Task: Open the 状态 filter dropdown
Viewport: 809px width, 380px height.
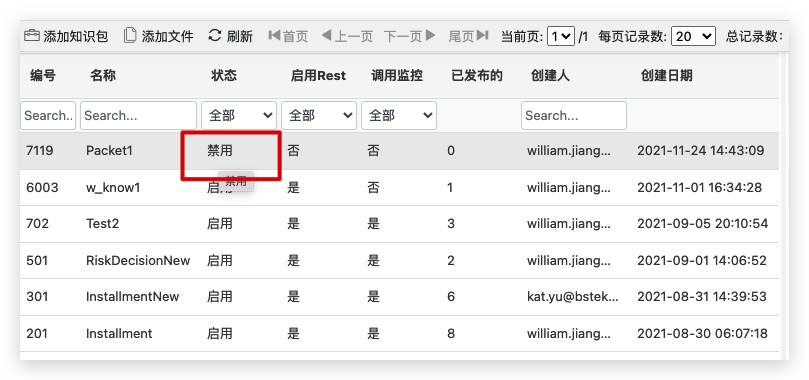Action: click(x=239, y=115)
